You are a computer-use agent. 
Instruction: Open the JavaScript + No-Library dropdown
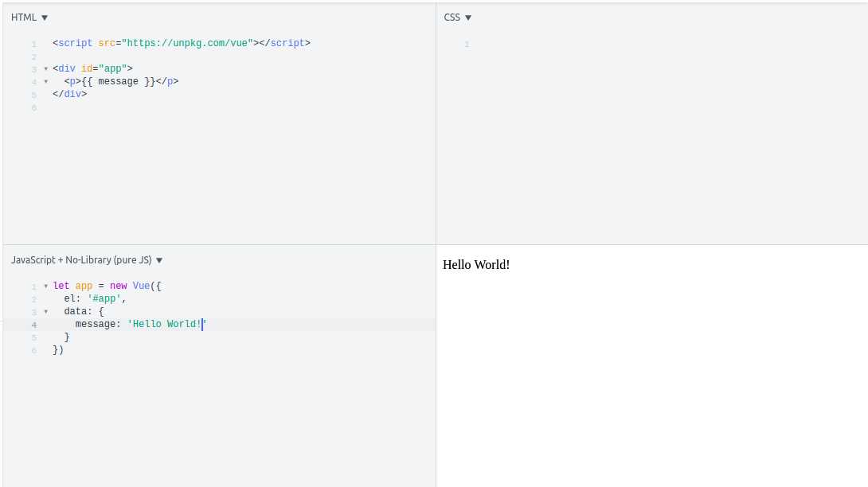(x=87, y=260)
